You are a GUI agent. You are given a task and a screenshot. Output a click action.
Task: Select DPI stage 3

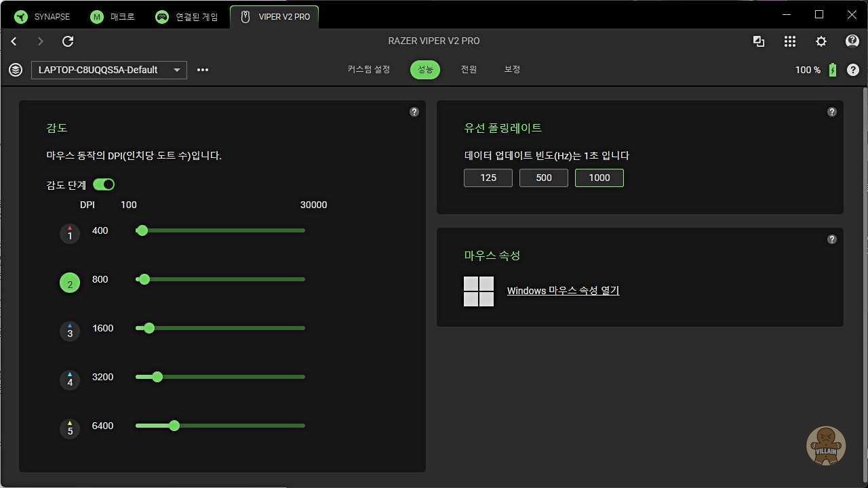tap(70, 331)
